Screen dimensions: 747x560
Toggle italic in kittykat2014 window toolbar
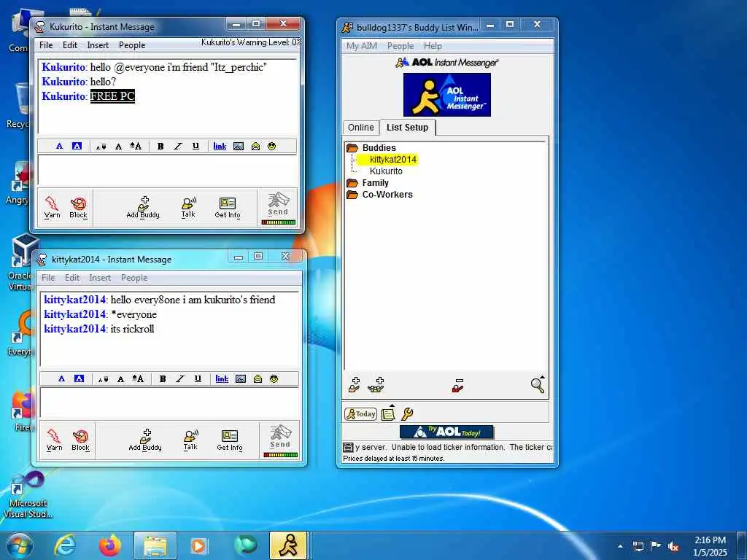click(x=180, y=378)
